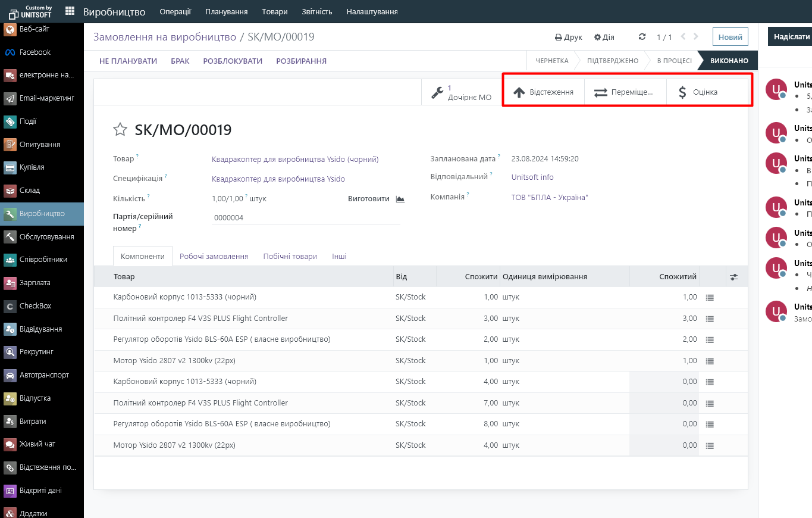Open Квадракоптер для виробництва Ysido specification link
Image resolution: width=812 pixels, height=518 pixels.
click(278, 179)
